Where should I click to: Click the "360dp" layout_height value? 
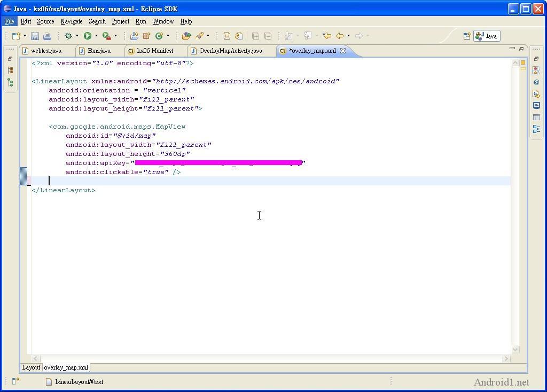(x=175, y=154)
